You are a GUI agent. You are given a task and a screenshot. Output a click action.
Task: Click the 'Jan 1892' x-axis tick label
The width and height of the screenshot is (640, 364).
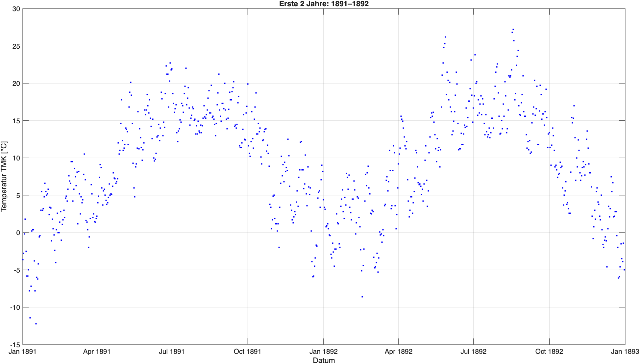click(323, 352)
